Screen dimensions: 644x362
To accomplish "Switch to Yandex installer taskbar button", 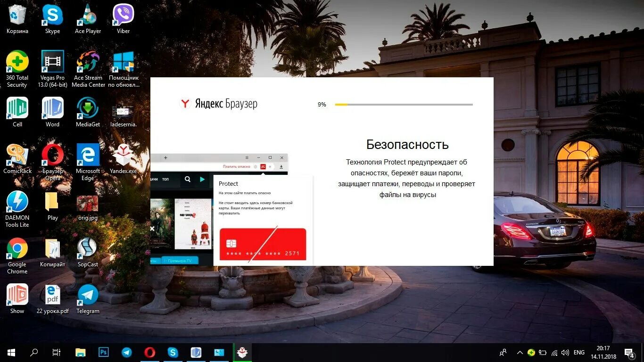I will (242, 352).
